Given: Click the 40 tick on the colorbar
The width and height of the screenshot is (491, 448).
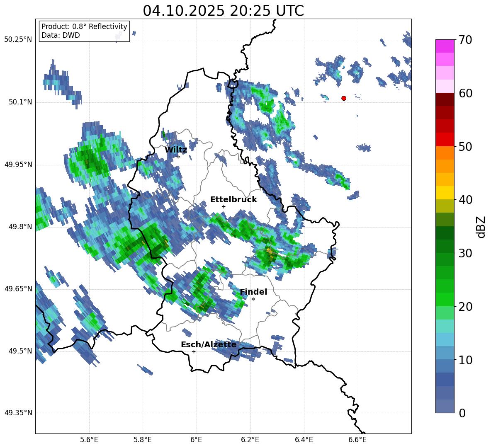Looking at the screenshot, I should [465, 200].
